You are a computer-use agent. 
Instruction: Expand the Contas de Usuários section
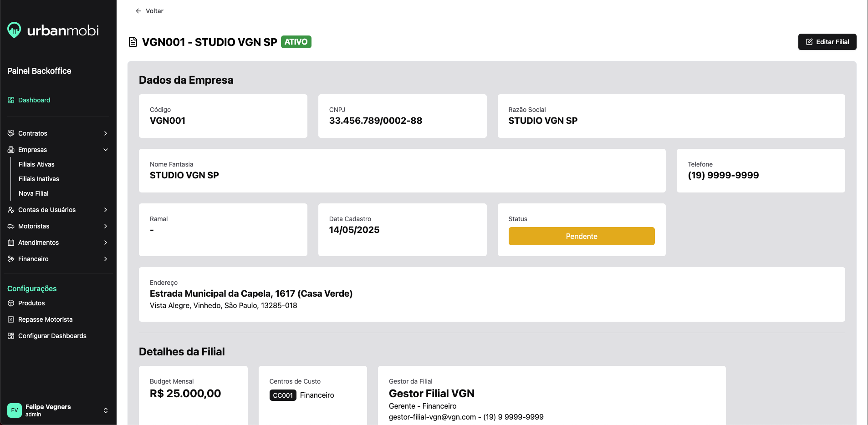[x=106, y=210]
